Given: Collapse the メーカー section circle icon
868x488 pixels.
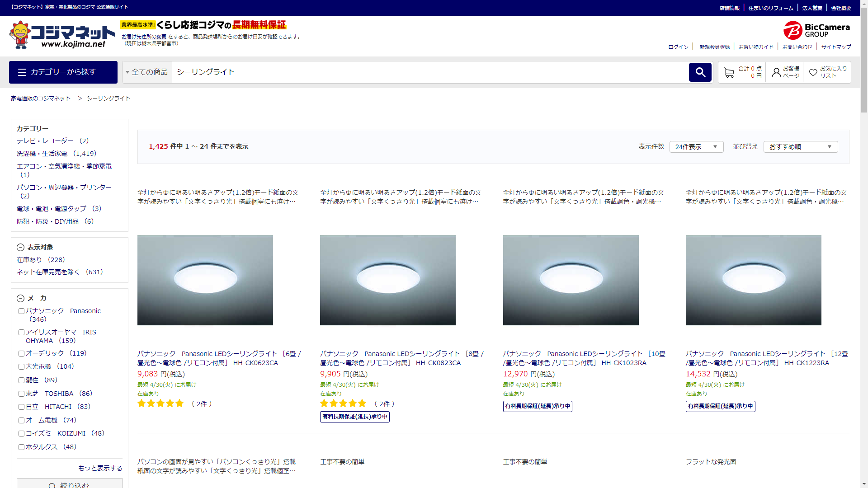Looking at the screenshot, I should pyautogui.click(x=20, y=298).
